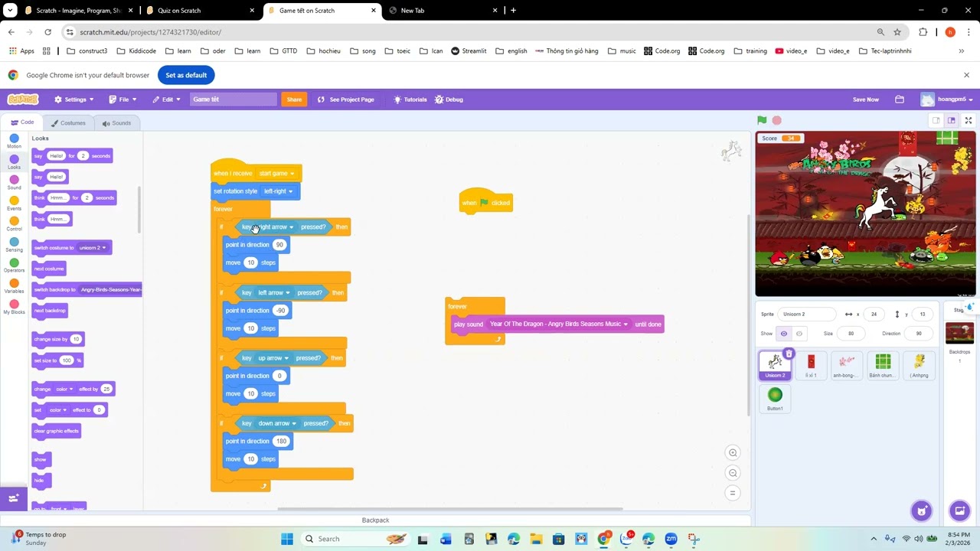Expand the 'left arrow' key dropdown
The image size is (980, 551).
tap(273, 292)
